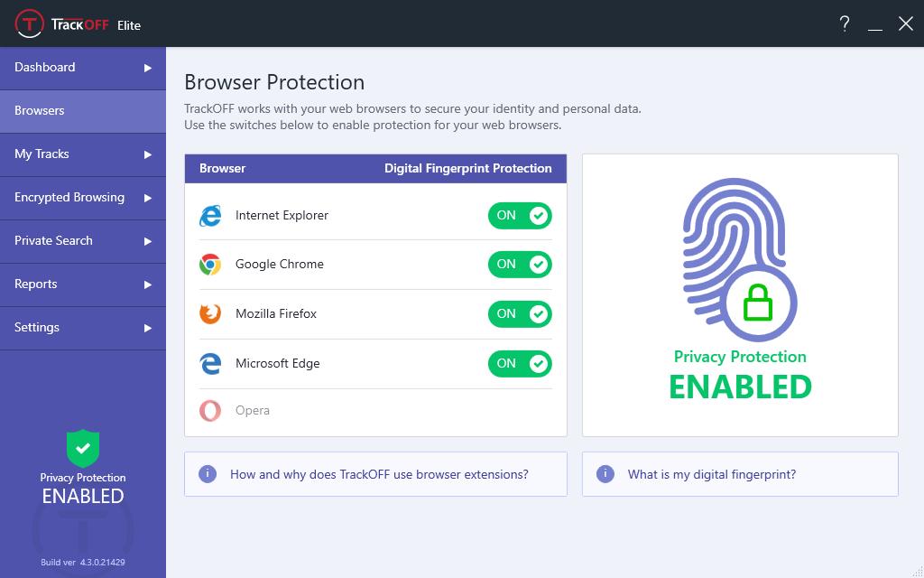Image resolution: width=924 pixels, height=578 pixels.
Task: Go to Private Search
Action: tap(53, 241)
